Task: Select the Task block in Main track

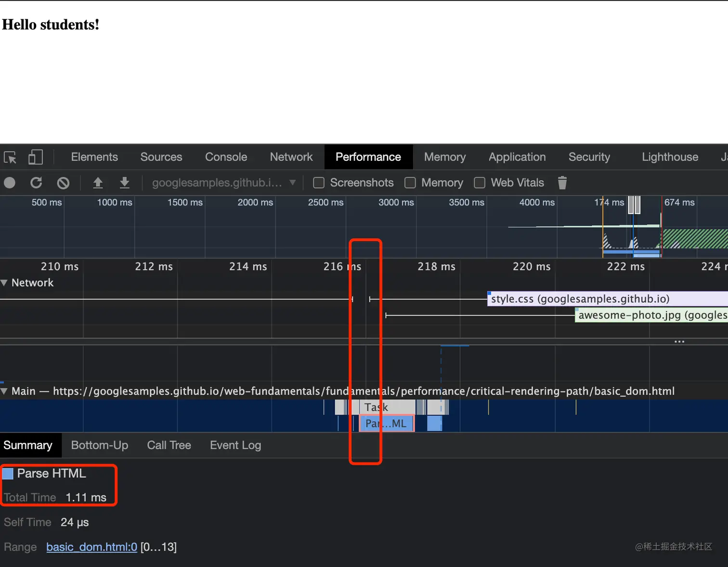Action: click(x=387, y=407)
